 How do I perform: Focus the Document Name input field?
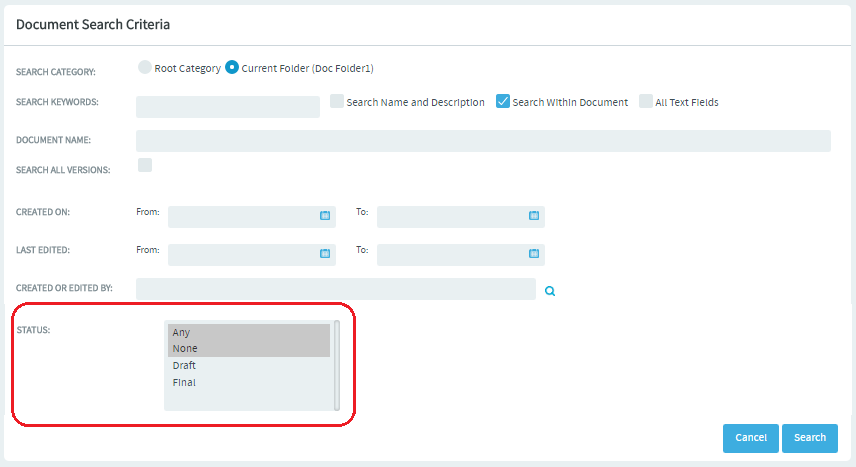tap(483, 141)
